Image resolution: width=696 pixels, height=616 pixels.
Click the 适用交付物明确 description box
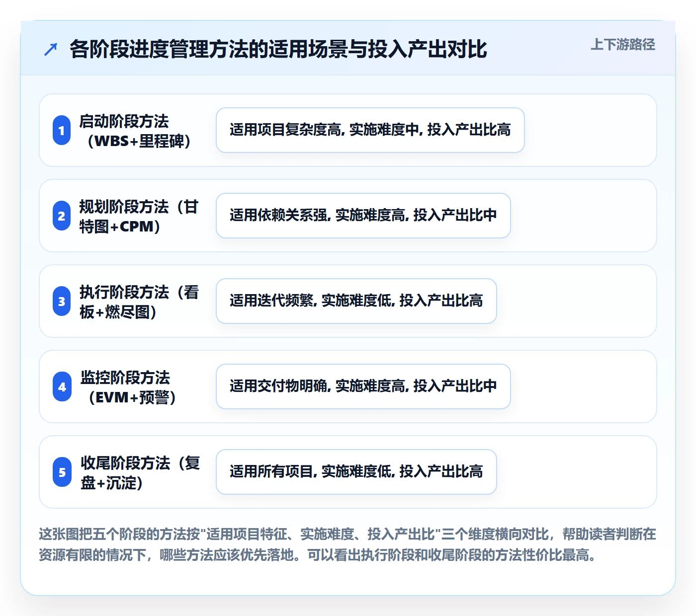[x=363, y=386]
